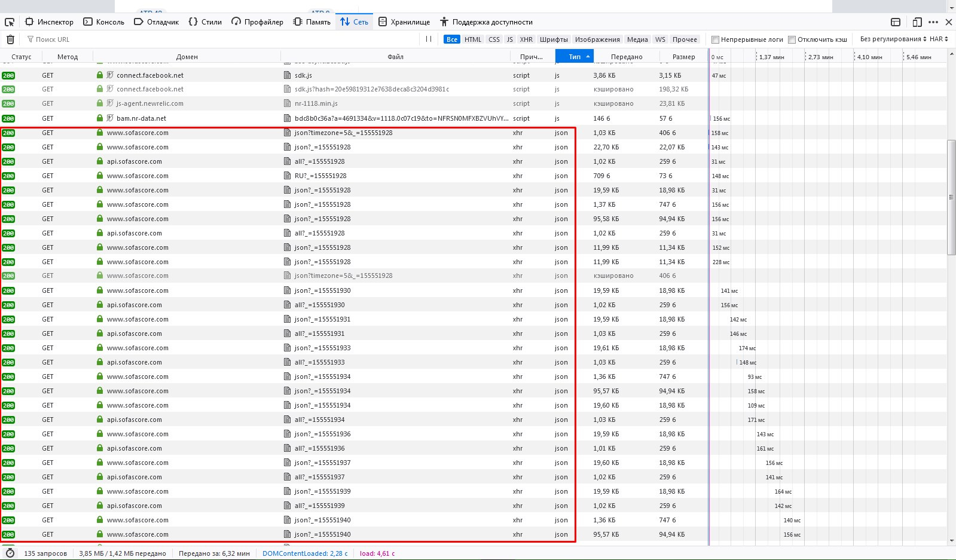
Task: Enable persistent logs checkbox
Action: click(715, 39)
